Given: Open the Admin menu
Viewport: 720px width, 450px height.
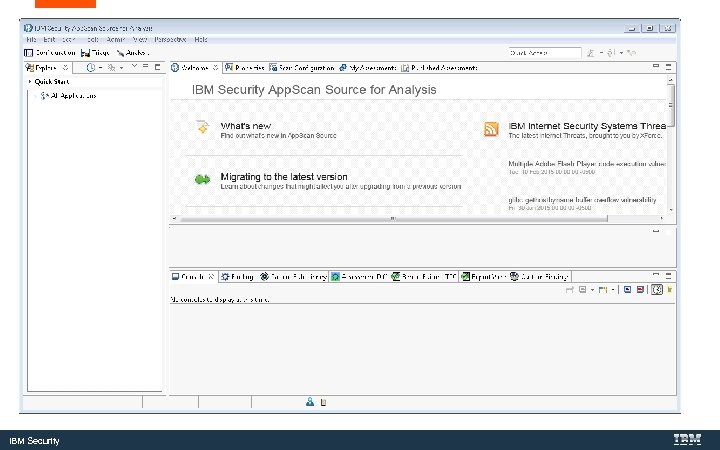Looking at the screenshot, I should [115, 39].
